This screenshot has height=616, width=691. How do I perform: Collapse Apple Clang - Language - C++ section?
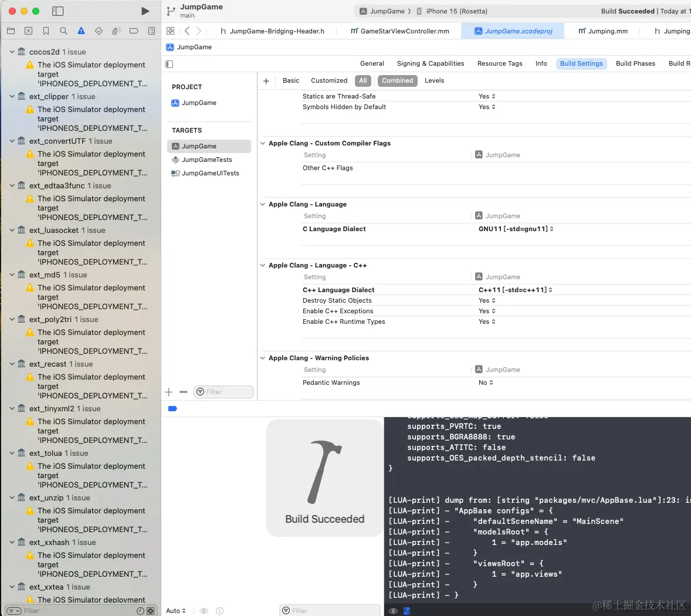point(263,265)
